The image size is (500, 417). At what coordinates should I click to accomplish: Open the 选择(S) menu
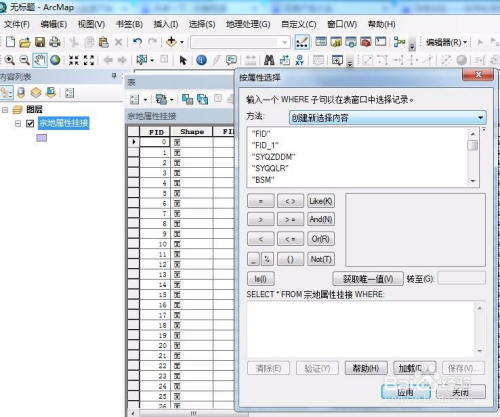(202, 24)
